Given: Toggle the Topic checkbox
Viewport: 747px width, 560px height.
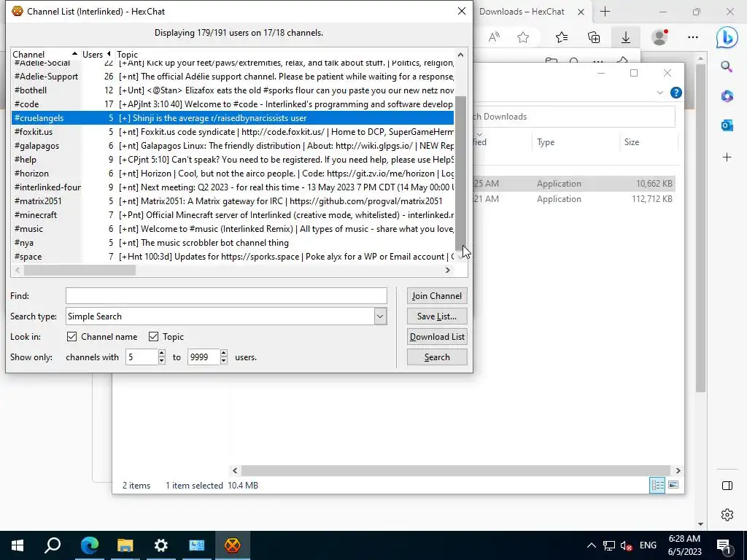Looking at the screenshot, I should pyautogui.click(x=153, y=337).
